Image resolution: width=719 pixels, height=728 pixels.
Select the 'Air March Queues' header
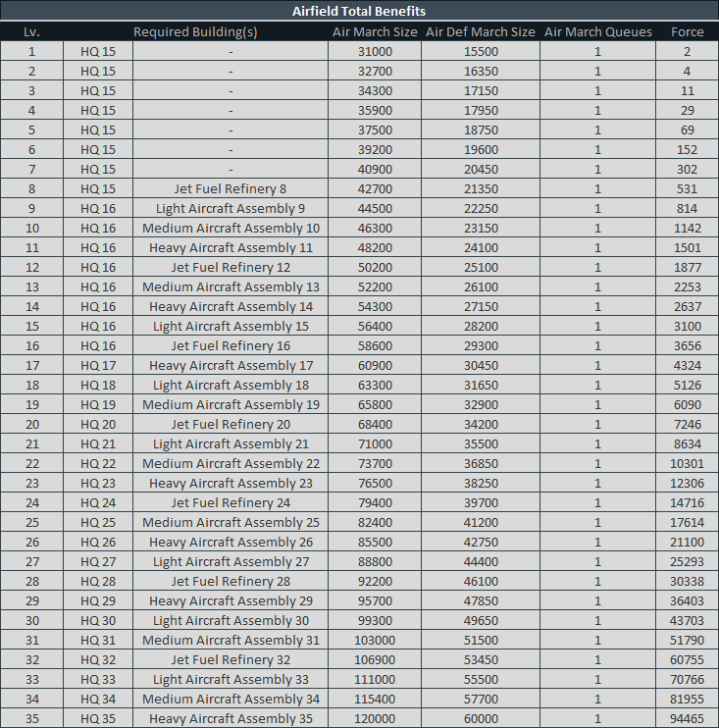tap(597, 32)
